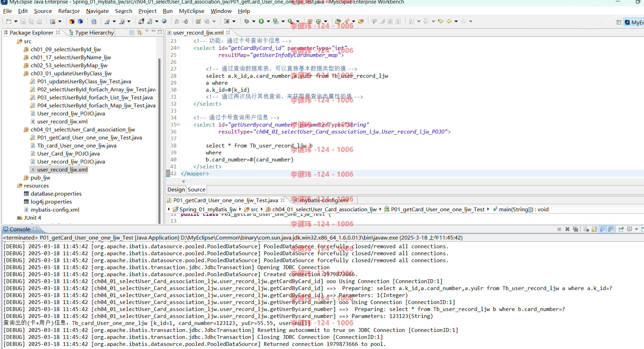Click the Back navigation yellow arrow
The width and height of the screenshot is (644, 349).
tap(449, 22)
